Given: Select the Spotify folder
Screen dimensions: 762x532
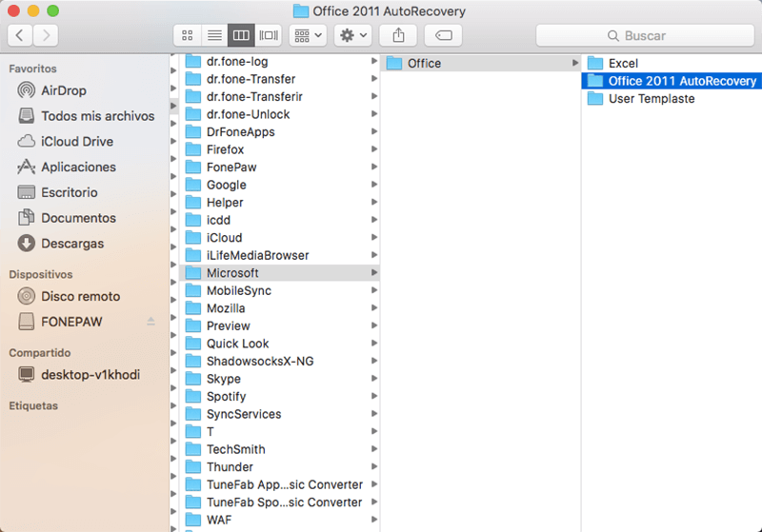Looking at the screenshot, I should (x=279, y=396).
